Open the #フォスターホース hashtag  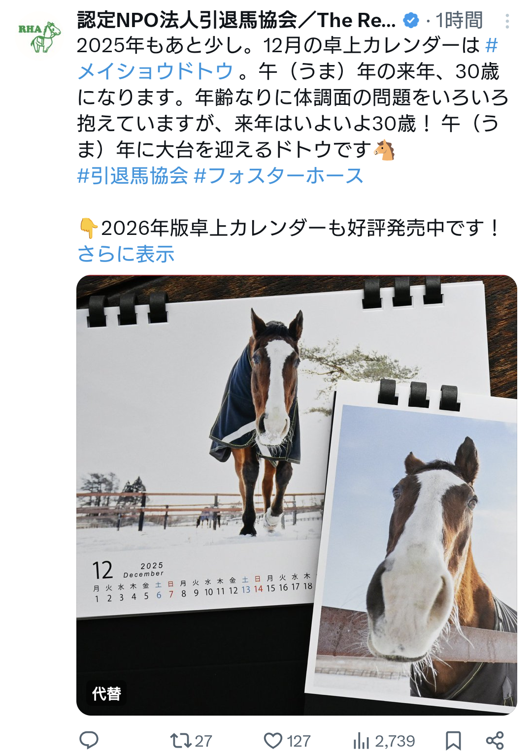[x=279, y=175]
